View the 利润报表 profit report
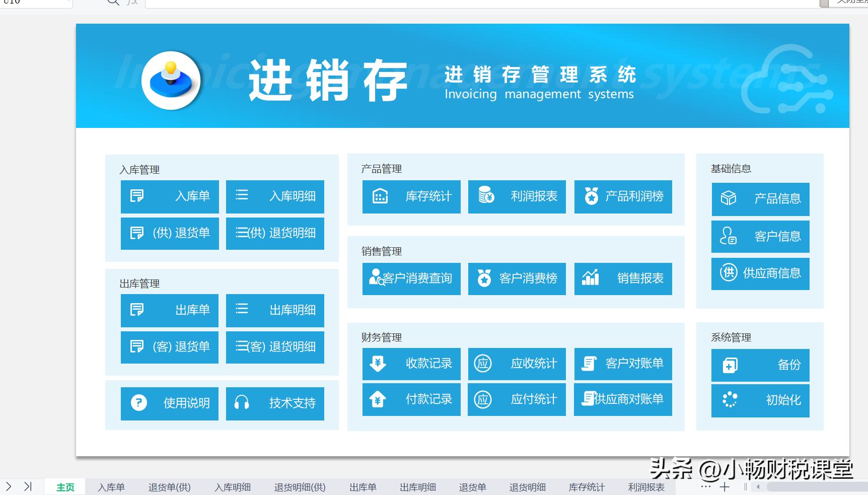Screen dimensions: 868x495 [x=517, y=197]
